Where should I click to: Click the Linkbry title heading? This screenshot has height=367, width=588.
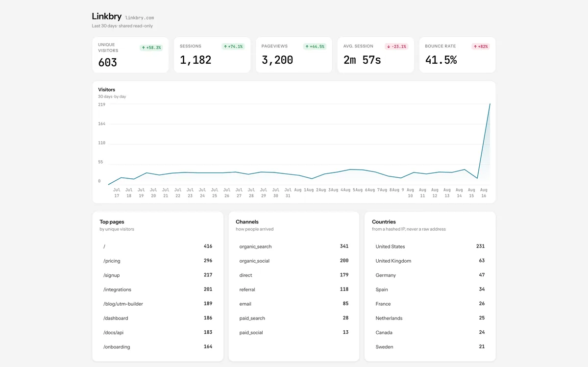pos(106,17)
